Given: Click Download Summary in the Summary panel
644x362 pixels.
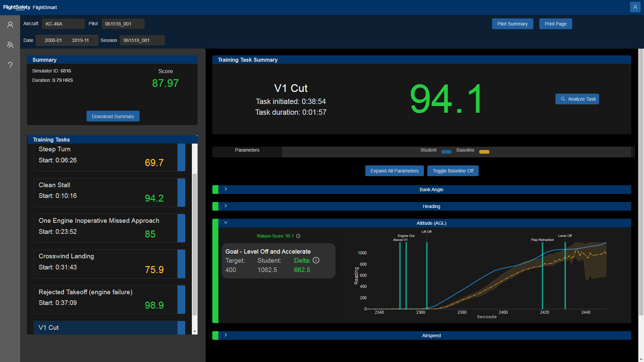Looking at the screenshot, I should 113,116.
